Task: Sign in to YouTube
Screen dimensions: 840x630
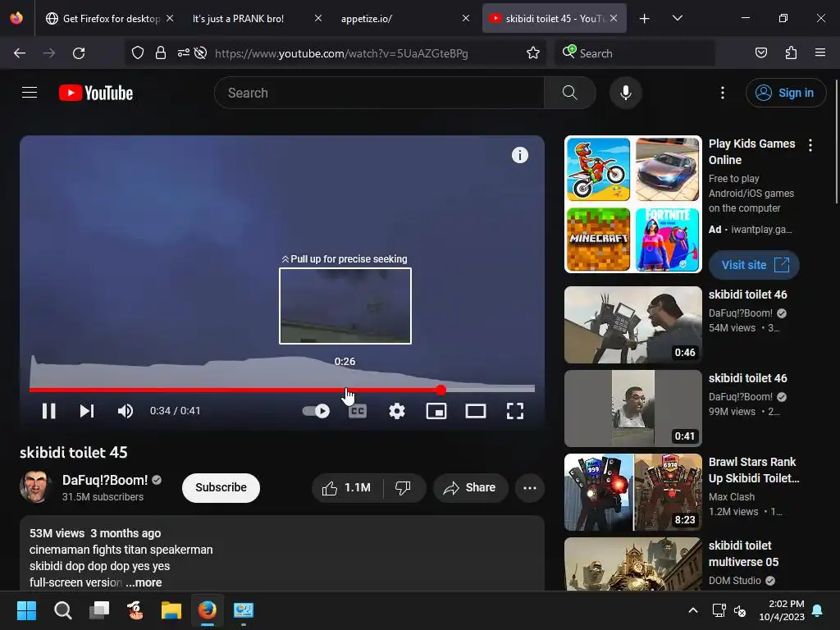Action: click(785, 93)
